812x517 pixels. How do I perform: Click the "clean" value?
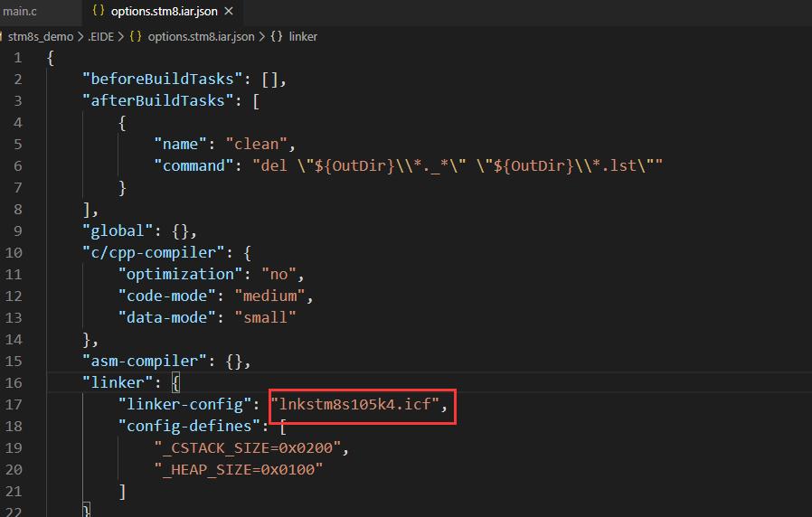click(256, 144)
